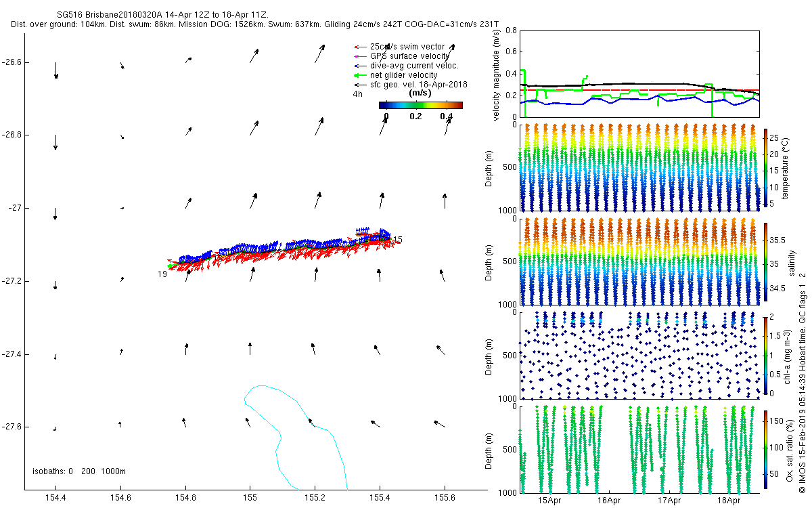Click the Ox. sat. ratio colorbar
This screenshot has width=812, height=508.
765,447
